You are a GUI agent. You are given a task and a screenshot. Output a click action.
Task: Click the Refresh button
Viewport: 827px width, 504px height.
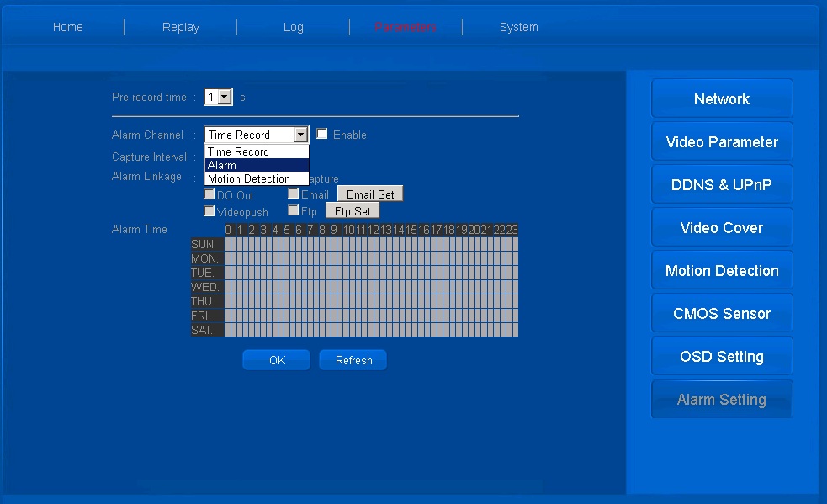coord(353,360)
